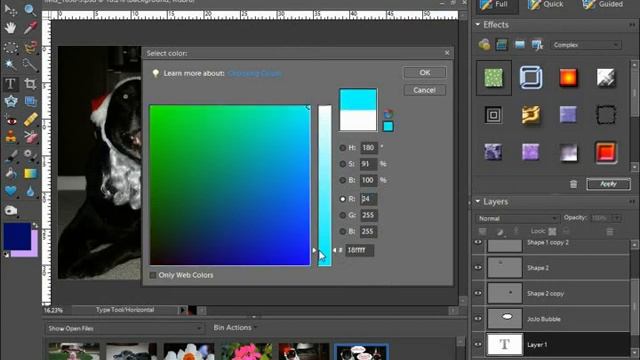Click the hex color input field
Viewport: 640px width, 360px height.
pos(360,250)
